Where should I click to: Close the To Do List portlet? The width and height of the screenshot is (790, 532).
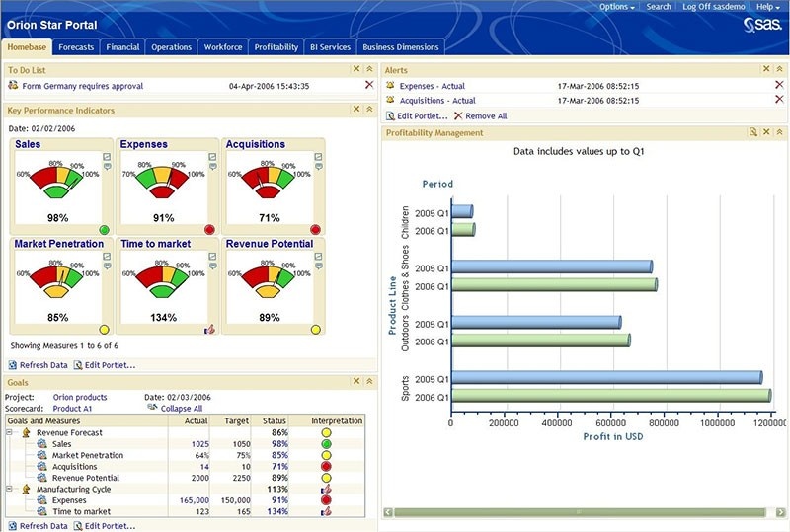pyautogui.click(x=356, y=69)
